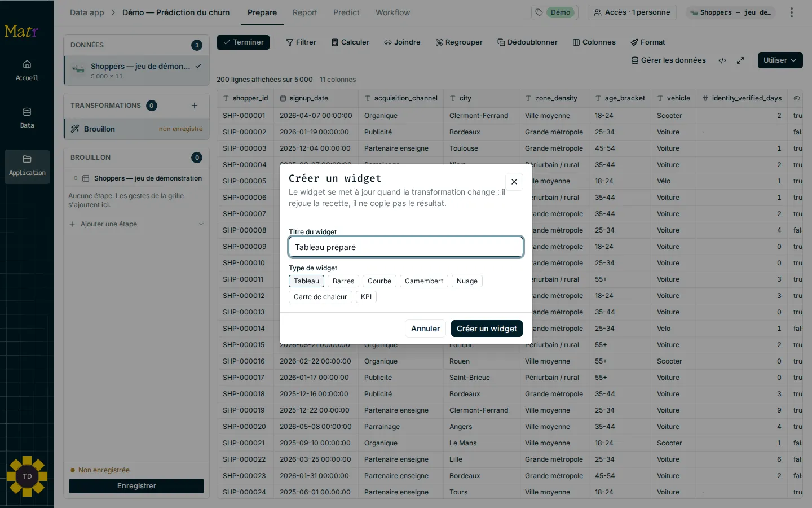Pick the KPI widget type

coord(366,297)
